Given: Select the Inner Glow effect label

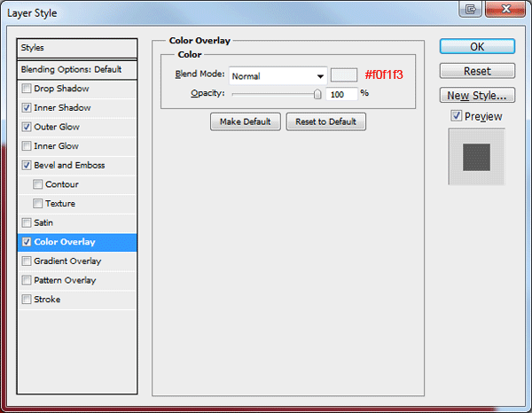Looking at the screenshot, I should coord(57,146).
